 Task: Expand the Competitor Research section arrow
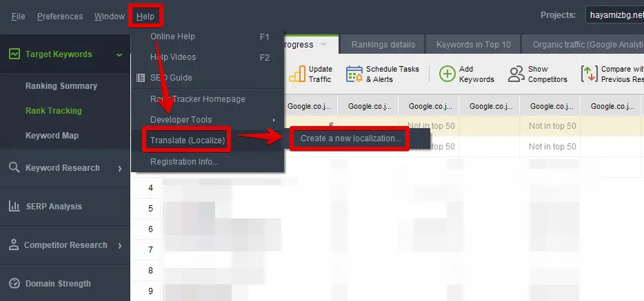point(120,245)
